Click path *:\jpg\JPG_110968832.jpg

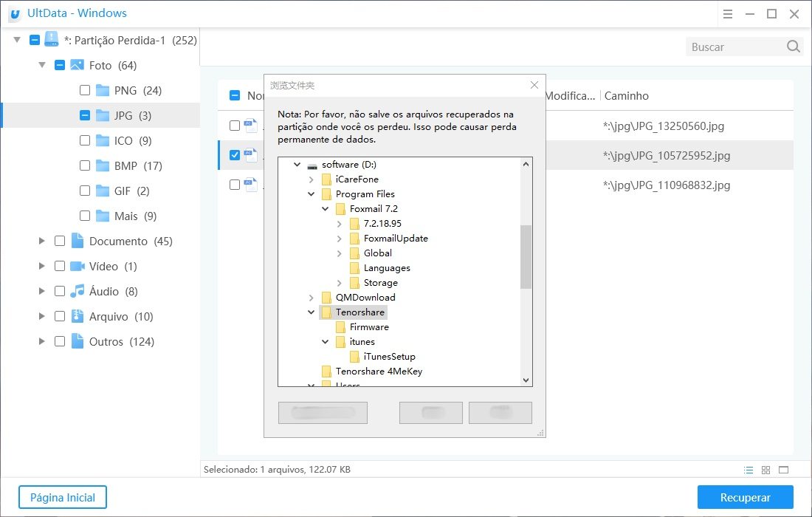click(x=667, y=185)
